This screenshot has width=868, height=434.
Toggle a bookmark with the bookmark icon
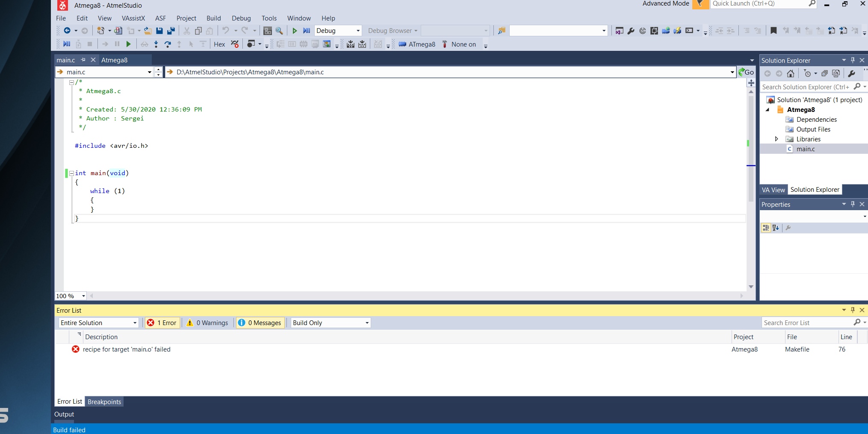pos(774,31)
